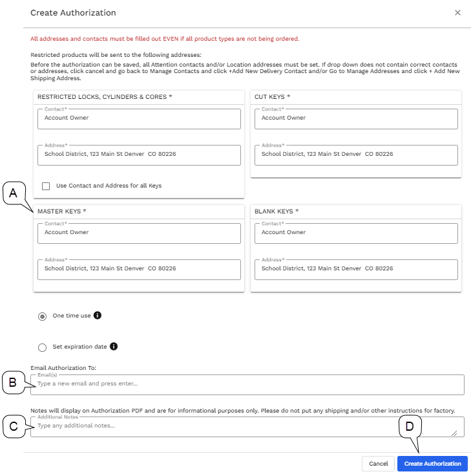
Task: Click the Create Authorization button
Action: [432, 464]
